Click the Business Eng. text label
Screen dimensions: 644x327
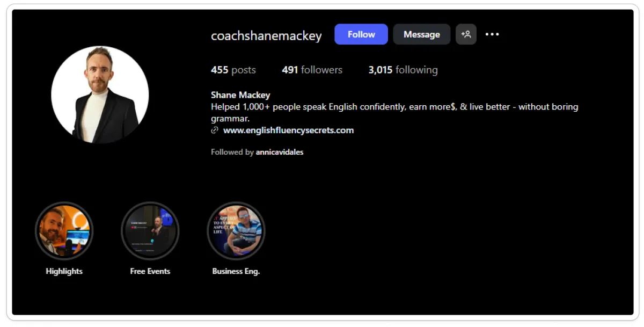(x=236, y=271)
